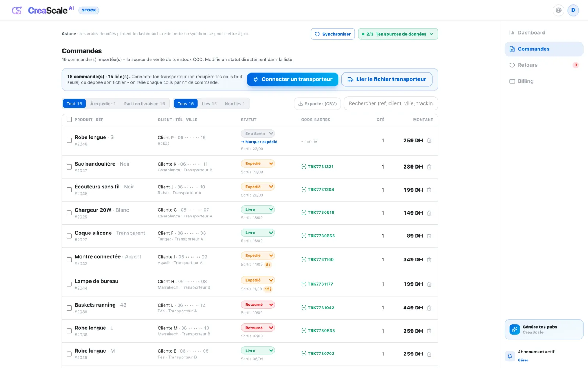The height and width of the screenshot is (368, 588).
Task: Delete the Chargeur 20W order
Action: [429, 213]
